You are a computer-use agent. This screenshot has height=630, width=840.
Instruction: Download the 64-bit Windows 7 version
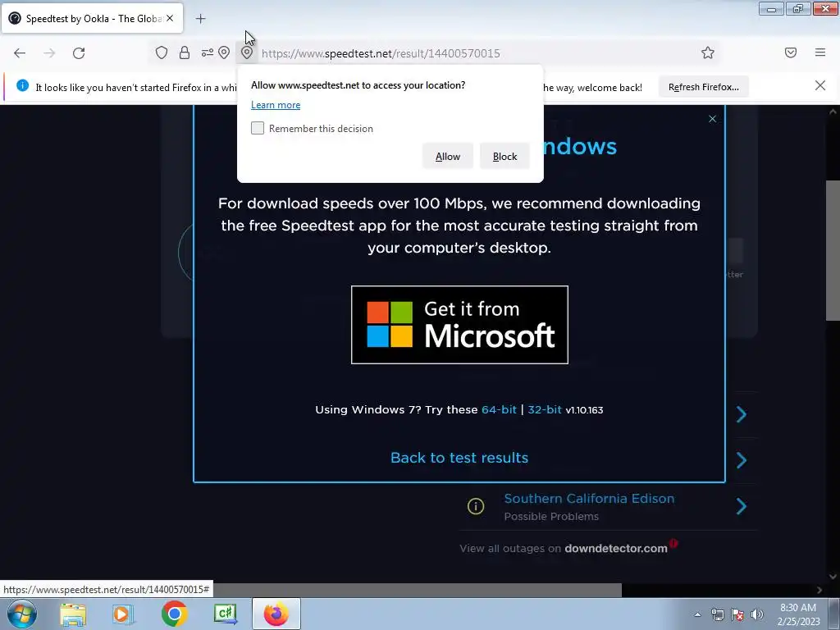[499, 410]
